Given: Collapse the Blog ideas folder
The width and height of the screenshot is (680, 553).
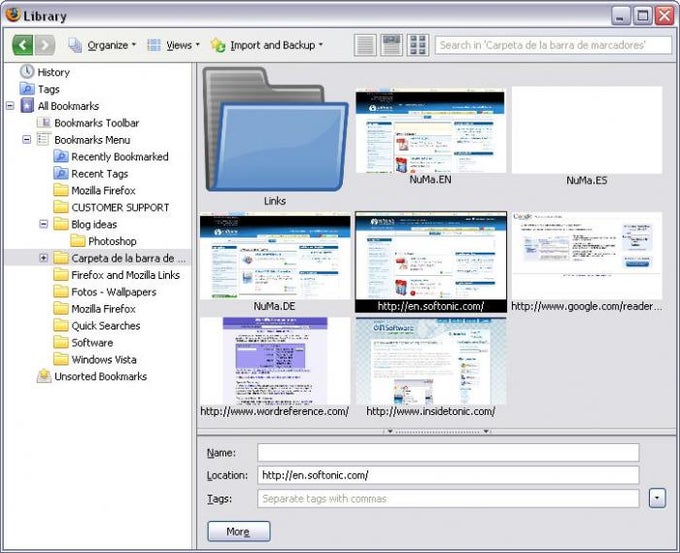Looking at the screenshot, I should click(x=44, y=224).
